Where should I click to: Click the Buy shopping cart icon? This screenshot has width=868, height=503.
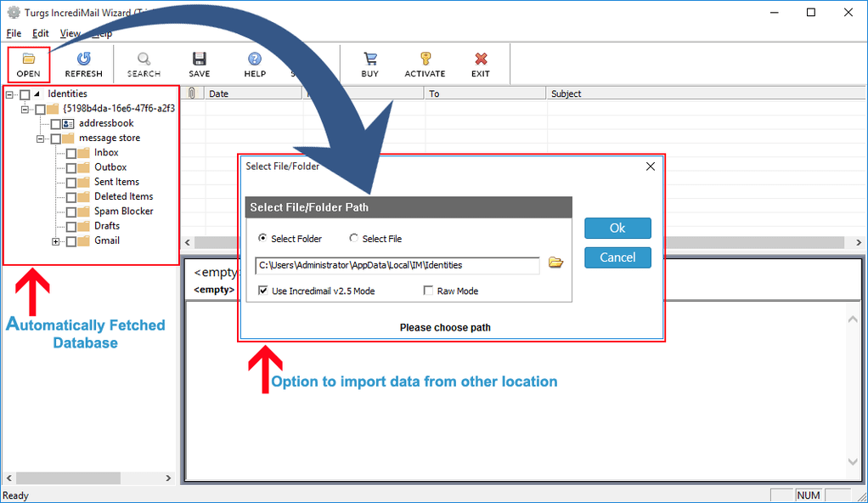coord(369,59)
